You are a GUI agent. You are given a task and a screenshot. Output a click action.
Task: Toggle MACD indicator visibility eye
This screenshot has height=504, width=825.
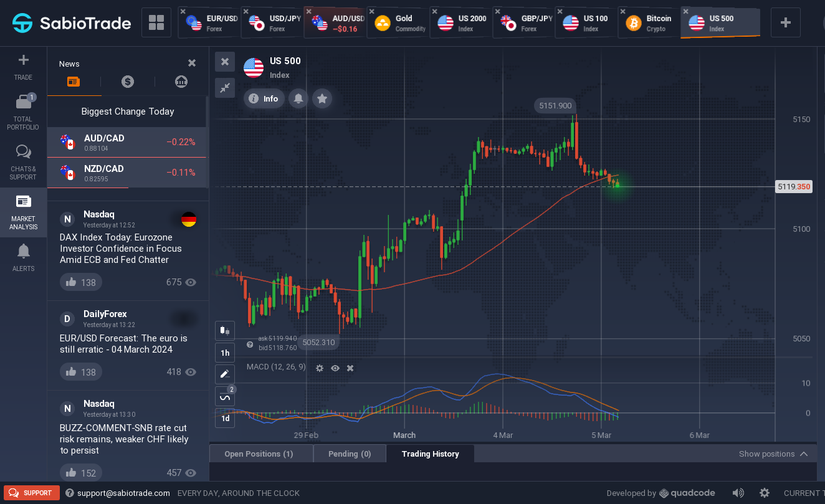(335, 368)
